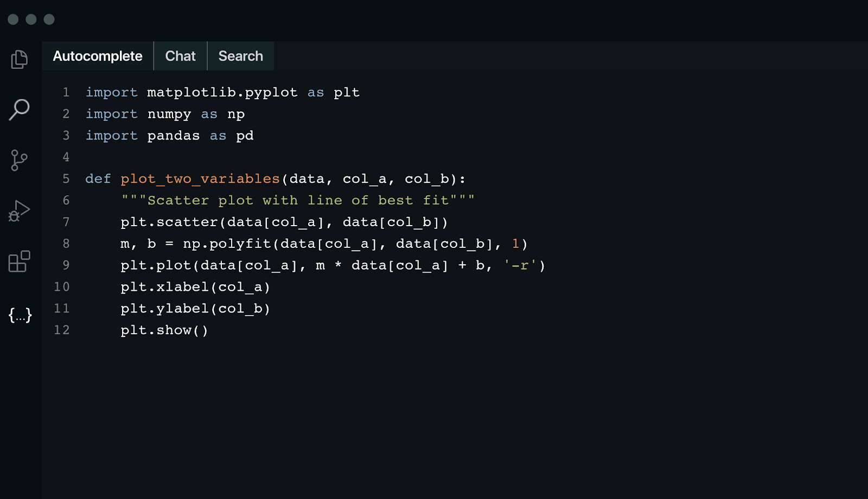Open the Run and Debug icon
868x499 pixels.
pos(20,210)
